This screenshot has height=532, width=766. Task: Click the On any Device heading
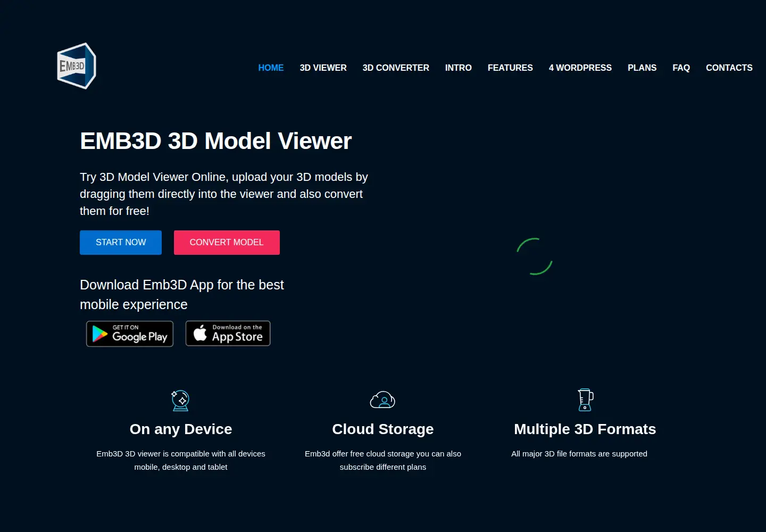181,429
